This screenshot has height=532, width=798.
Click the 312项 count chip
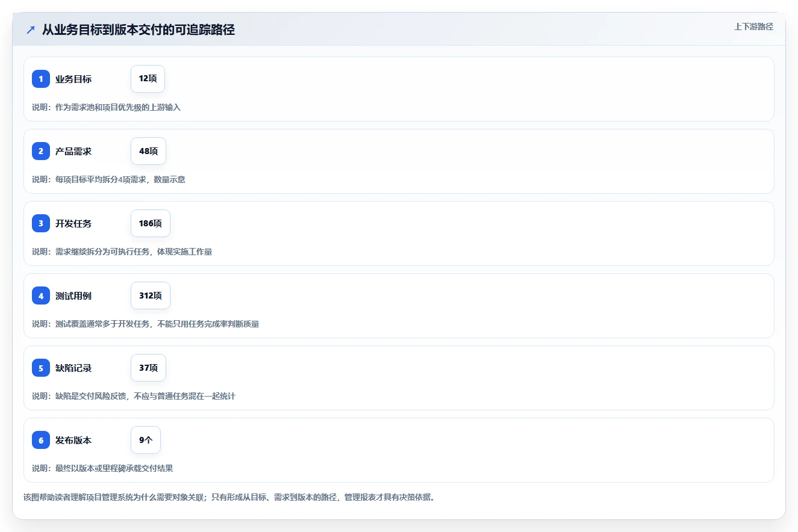[x=151, y=295]
